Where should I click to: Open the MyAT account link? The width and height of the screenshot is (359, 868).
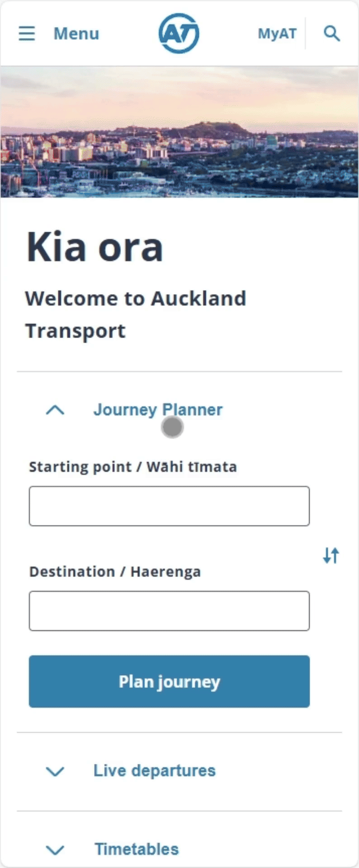coord(277,33)
